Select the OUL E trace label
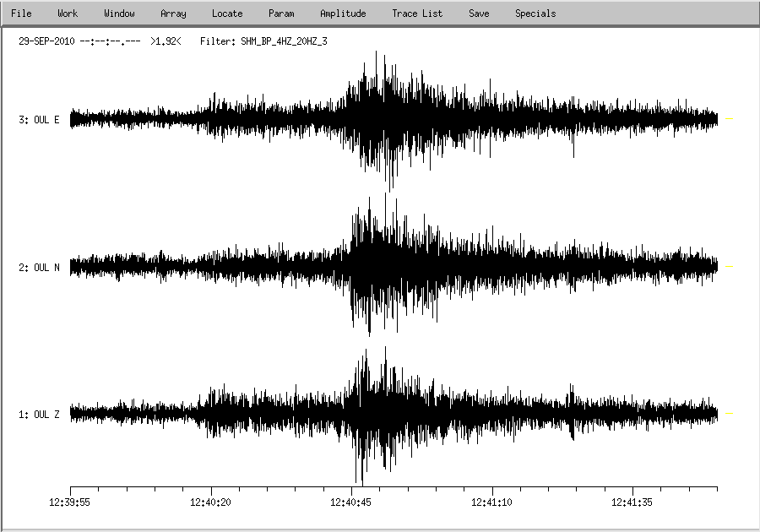This screenshot has width=760, height=532. pyautogui.click(x=39, y=120)
